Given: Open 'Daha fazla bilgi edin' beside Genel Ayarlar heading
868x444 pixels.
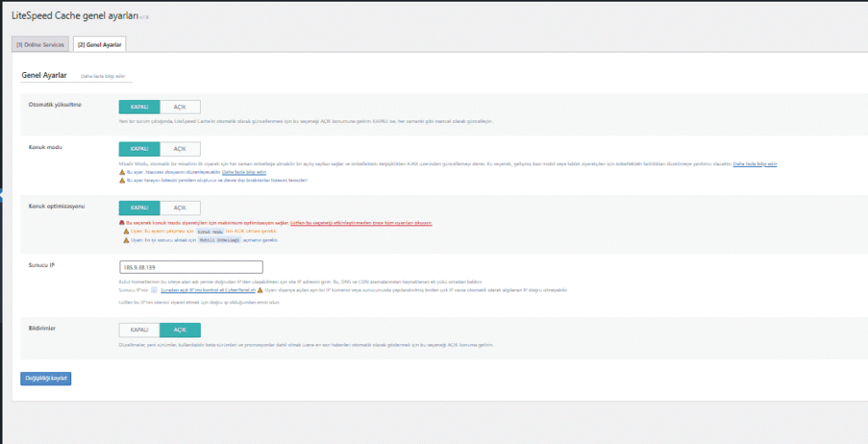Looking at the screenshot, I should 103,76.
